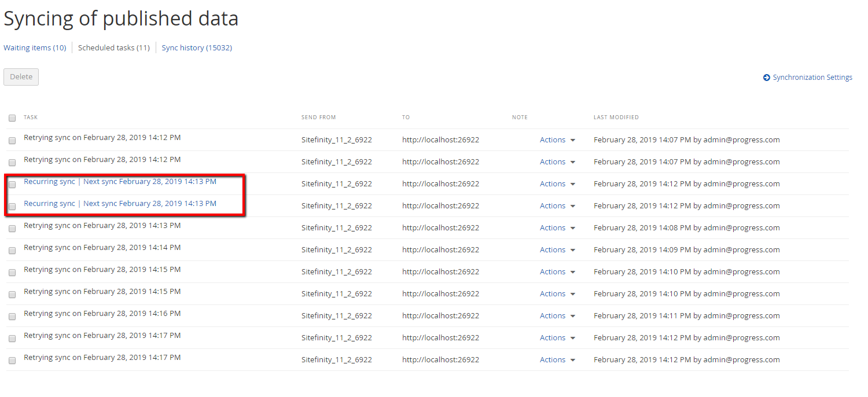Check the Retrying sync 14:13 PM row checkbox
This screenshot has height=397, width=868.
pos(12,229)
